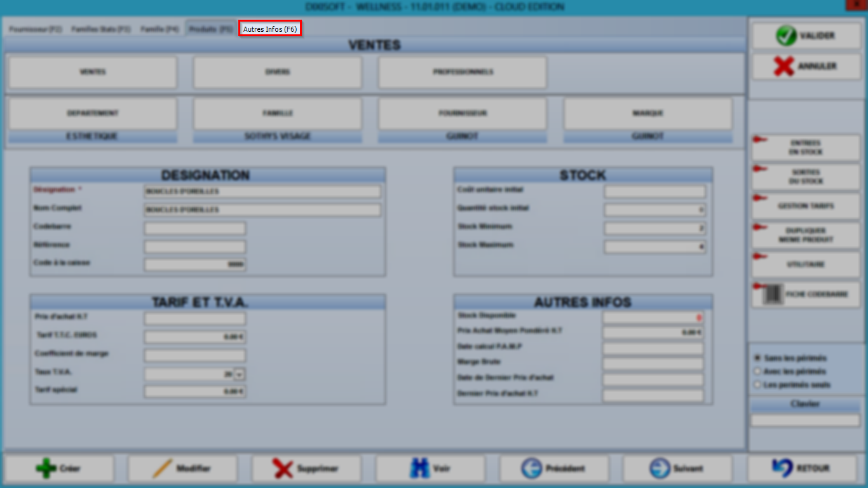Screen dimensions: 868x488
Task: Click the green plus Créer button
Action: coord(59,468)
